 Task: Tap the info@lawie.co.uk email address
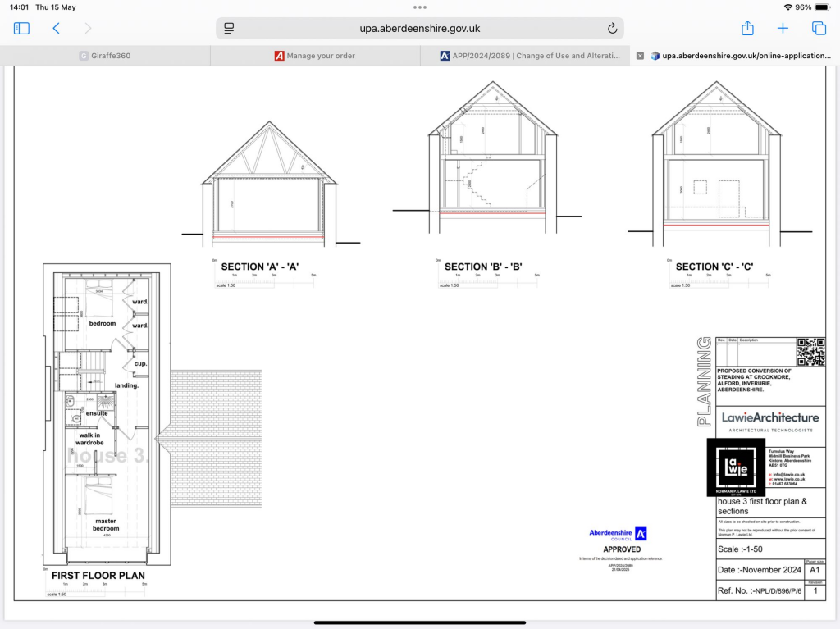788,474
